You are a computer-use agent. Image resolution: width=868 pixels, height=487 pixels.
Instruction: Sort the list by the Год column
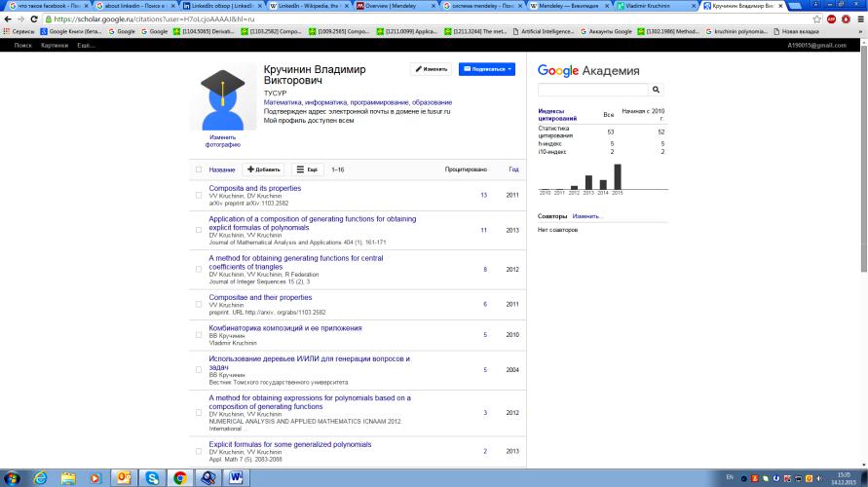pos(513,169)
